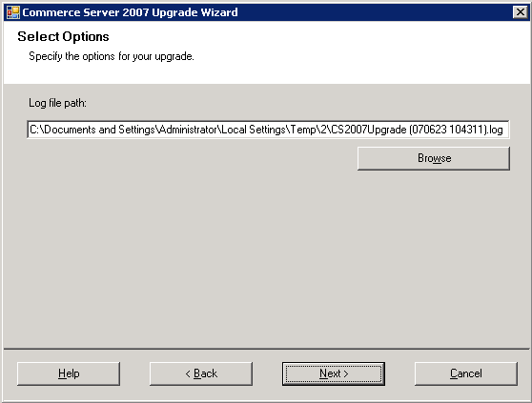This screenshot has height=403, width=532.
Task: Open Help for the upgrade wizard
Action: coord(69,373)
